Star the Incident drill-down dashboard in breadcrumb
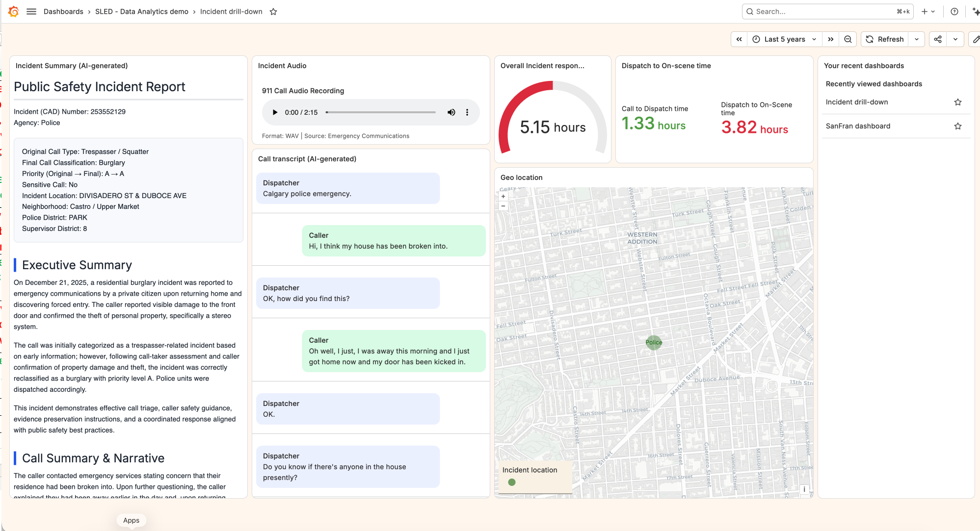 point(273,12)
